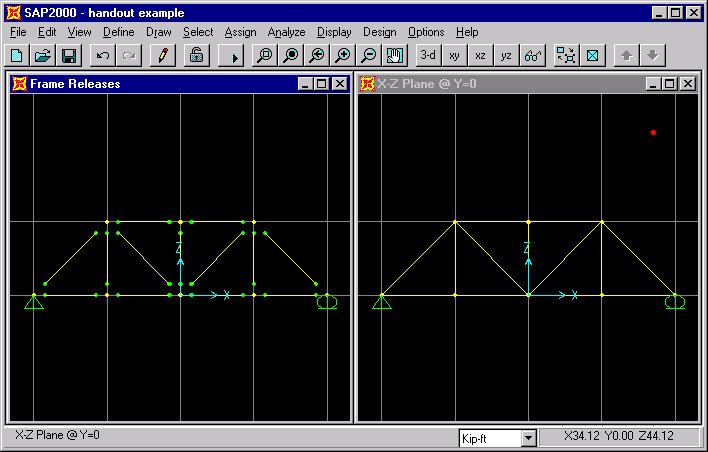Click the perspective glasses view icon
This screenshot has height=452, width=708.
tap(533, 56)
